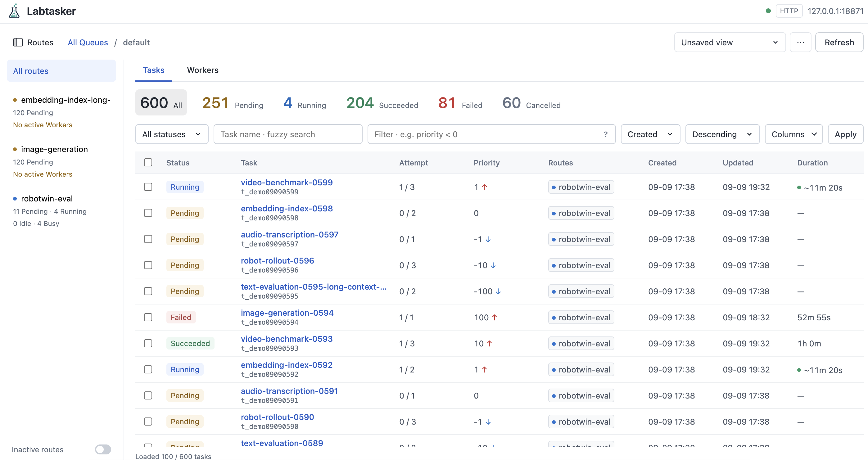Enable the Inactive routes toggle

[x=103, y=449]
